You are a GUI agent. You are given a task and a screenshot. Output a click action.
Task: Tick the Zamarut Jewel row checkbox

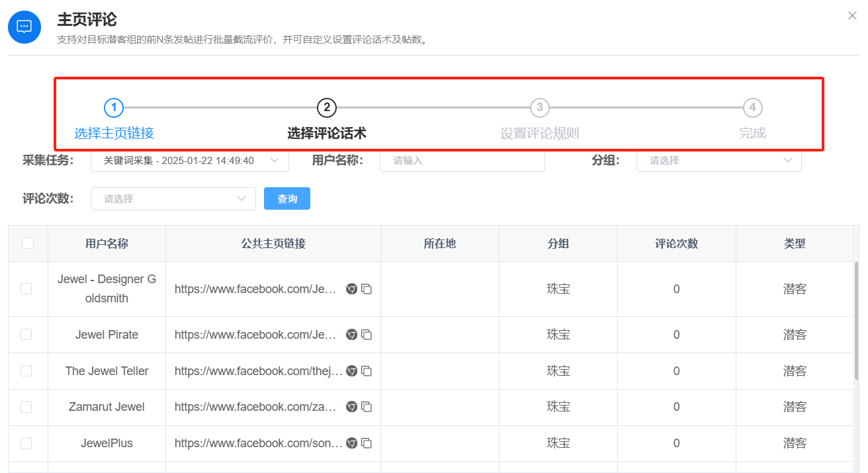click(26, 407)
